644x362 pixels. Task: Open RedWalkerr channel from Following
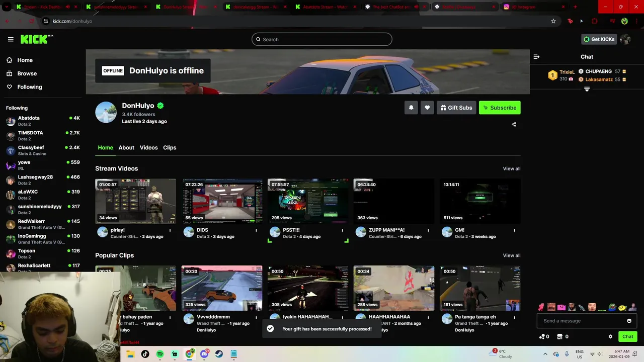(43, 224)
